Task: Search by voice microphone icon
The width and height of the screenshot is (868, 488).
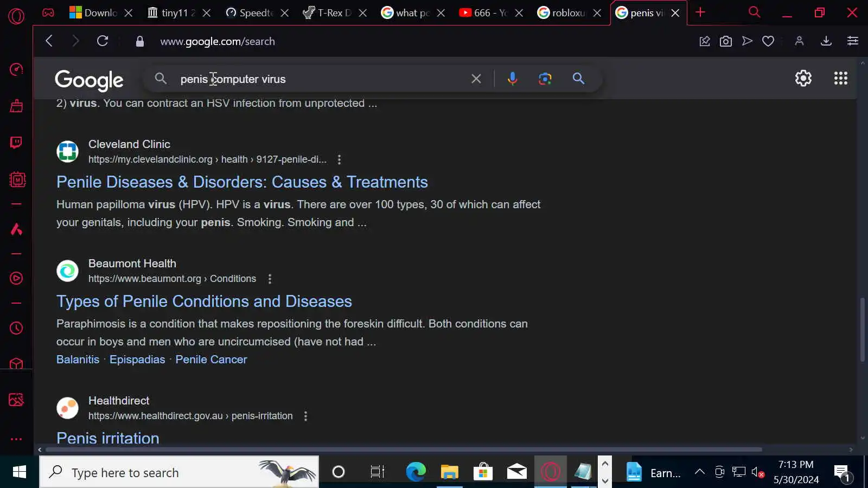Action: tap(512, 79)
